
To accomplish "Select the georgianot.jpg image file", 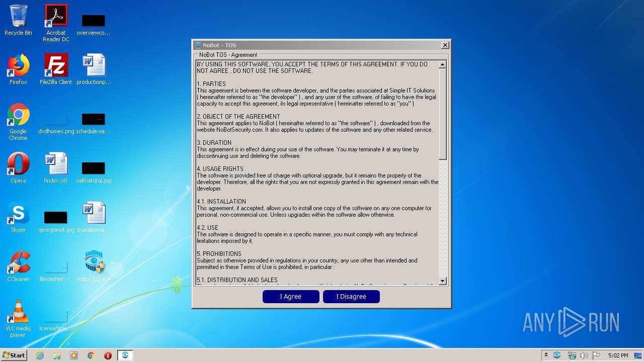I will (x=56, y=221).
